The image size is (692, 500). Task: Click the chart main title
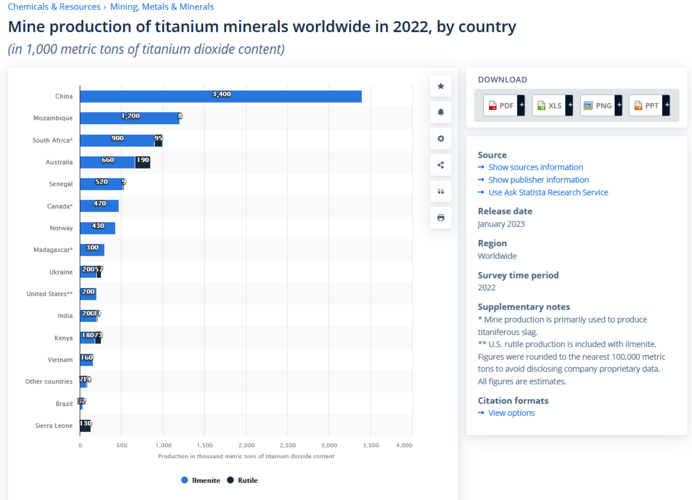click(x=262, y=26)
